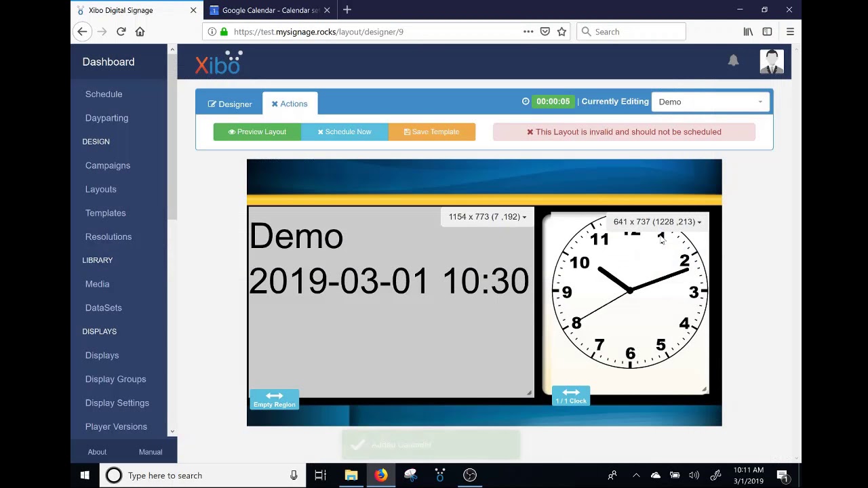Click the Save Template button
The width and height of the screenshot is (868, 488).
coord(431,131)
